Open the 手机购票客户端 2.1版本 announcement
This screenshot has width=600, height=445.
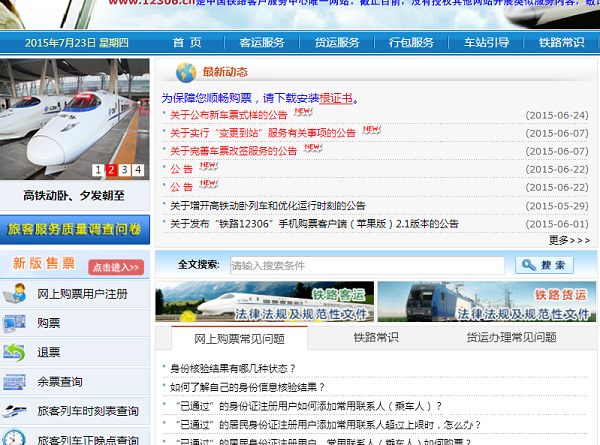[314, 224]
